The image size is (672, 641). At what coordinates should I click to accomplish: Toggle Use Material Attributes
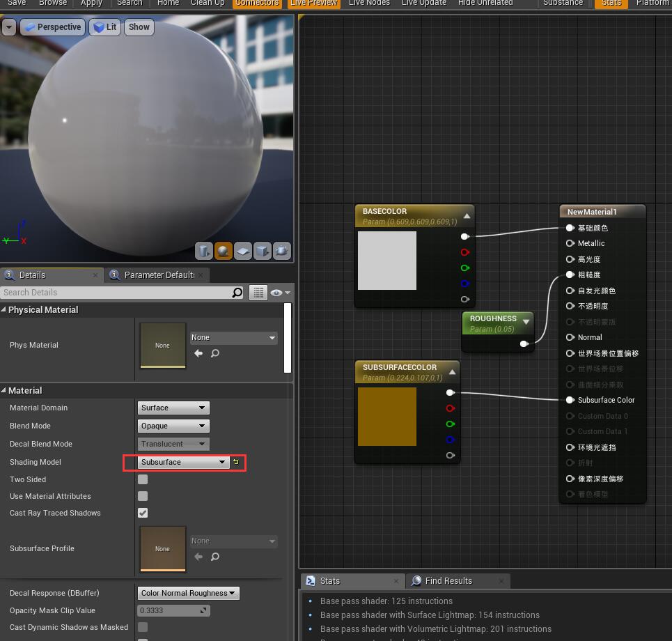pyautogui.click(x=142, y=496)
